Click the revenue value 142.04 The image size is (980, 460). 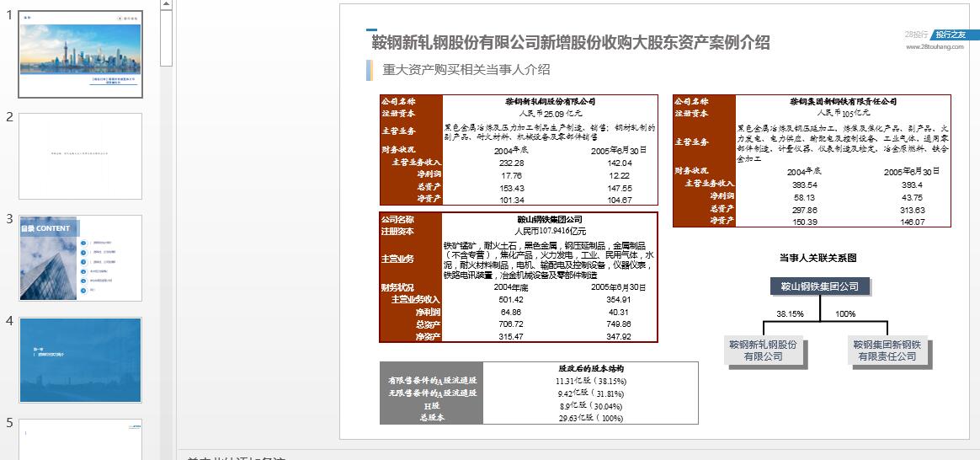point(619,163)
